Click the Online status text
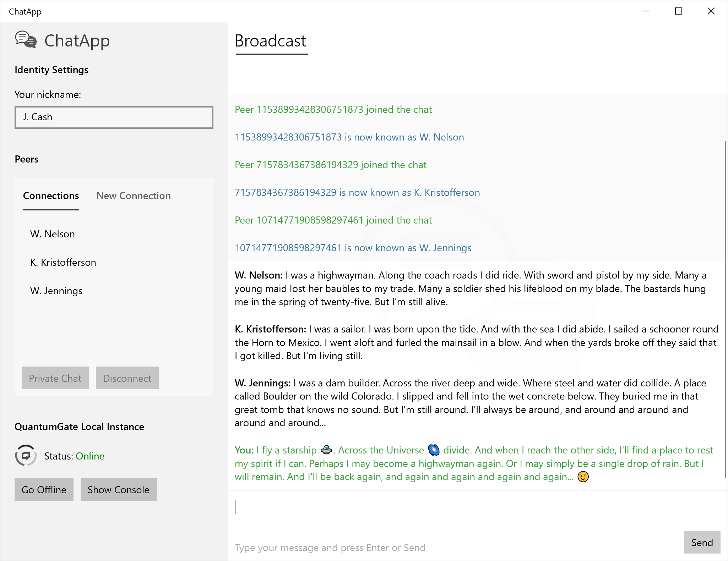The width and height of the screenshot is (728, 561). pyautogui.click(x=90, y=456)
